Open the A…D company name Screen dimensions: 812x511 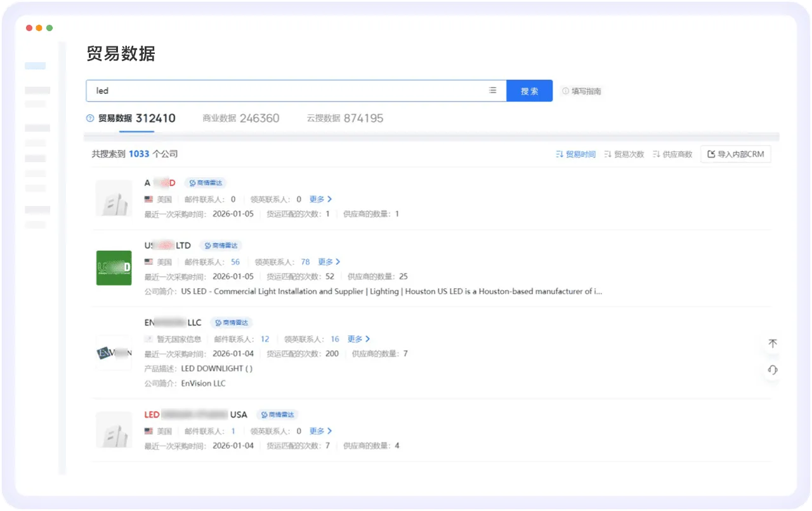pyautogui.click(x=160, y=183)
